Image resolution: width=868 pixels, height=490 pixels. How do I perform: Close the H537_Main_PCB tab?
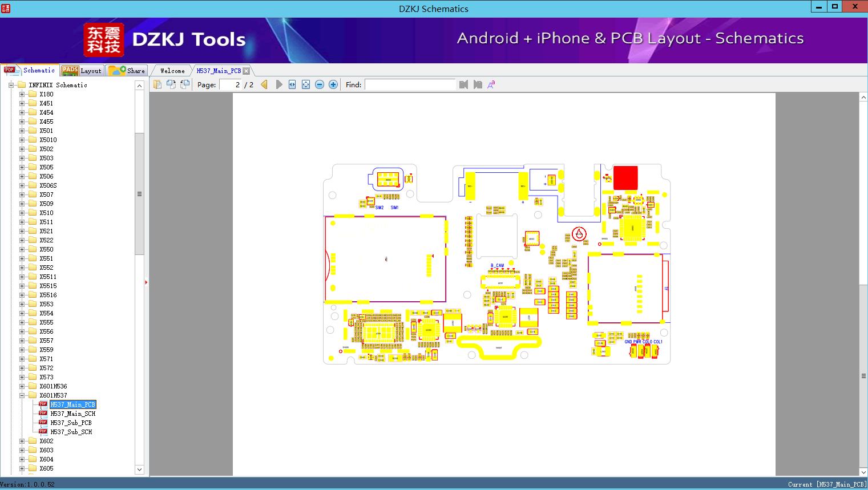click(x=246, y=71)
